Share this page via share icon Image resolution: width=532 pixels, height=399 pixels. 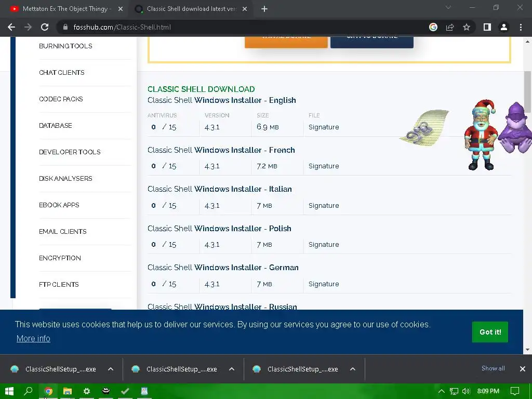pos(450,27)
